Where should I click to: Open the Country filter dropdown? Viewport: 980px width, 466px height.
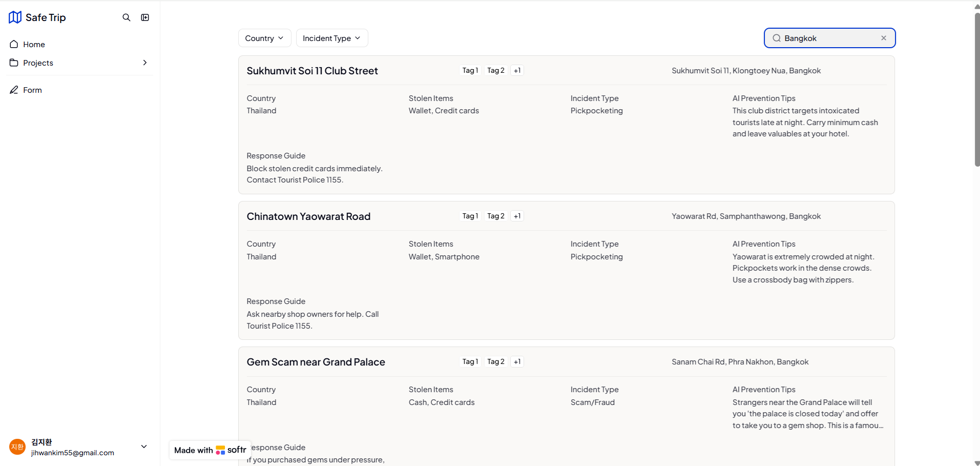pos(264,38)
